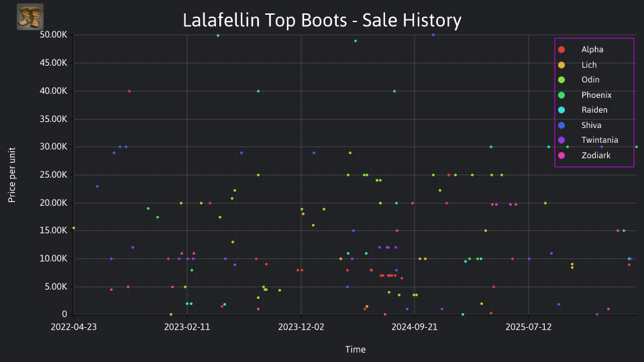Click the green Phoenix legend marker

click(x=561, y=95)
